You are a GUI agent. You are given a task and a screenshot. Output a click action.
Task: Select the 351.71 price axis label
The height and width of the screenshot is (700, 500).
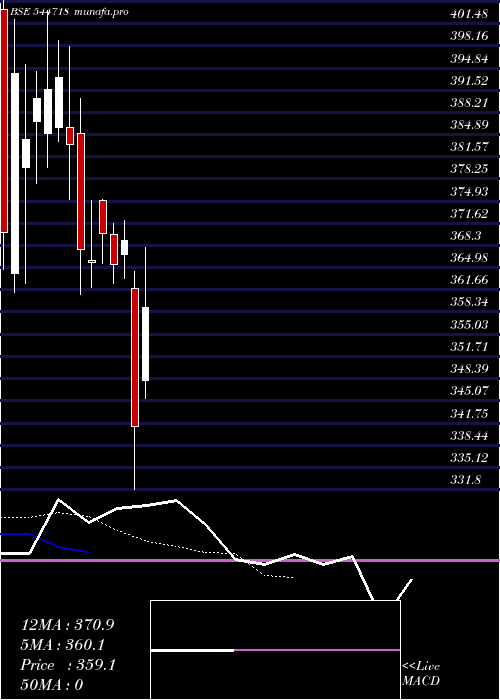469,347
